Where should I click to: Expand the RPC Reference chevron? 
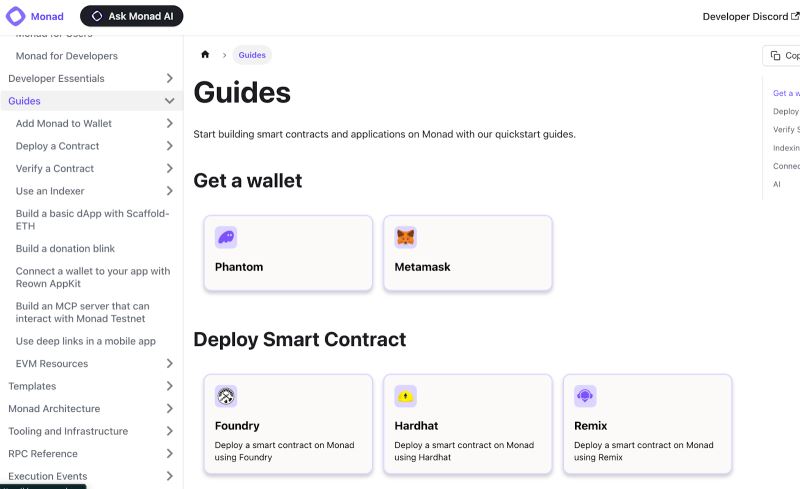pyautogui.click(x=170, y=454)
